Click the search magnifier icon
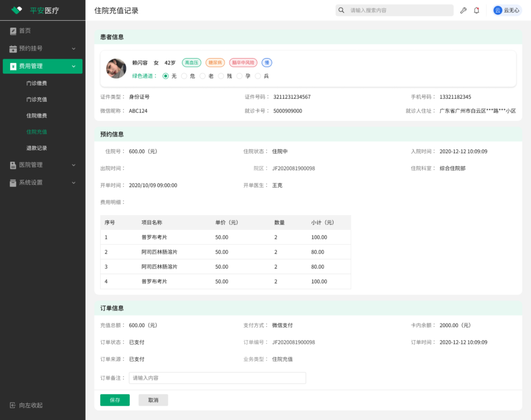The image size is (531, 420). tap(342, 10)
